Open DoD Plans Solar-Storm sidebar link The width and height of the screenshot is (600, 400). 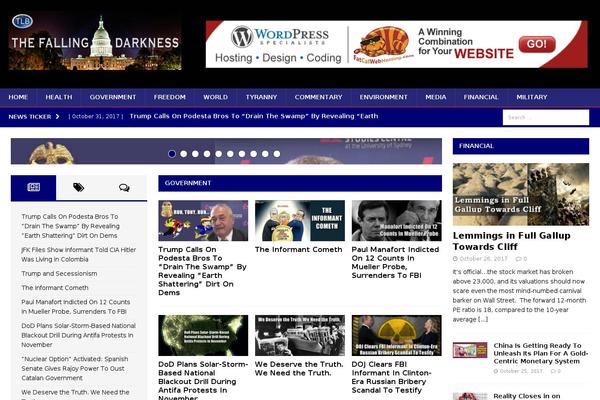pyautogui.click(x=78, y=335)
